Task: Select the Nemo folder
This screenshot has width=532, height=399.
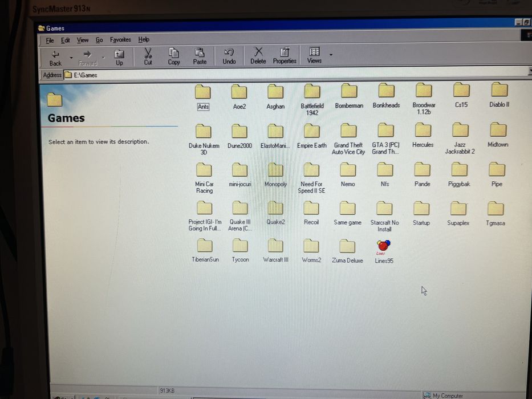Action: [x=348, y=175]
